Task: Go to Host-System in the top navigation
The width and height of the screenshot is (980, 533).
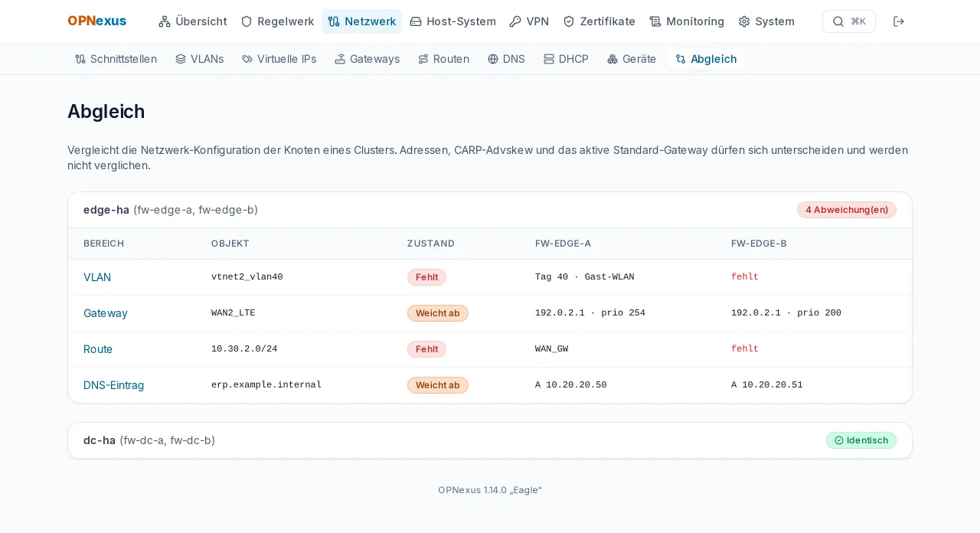Action: 452,21
